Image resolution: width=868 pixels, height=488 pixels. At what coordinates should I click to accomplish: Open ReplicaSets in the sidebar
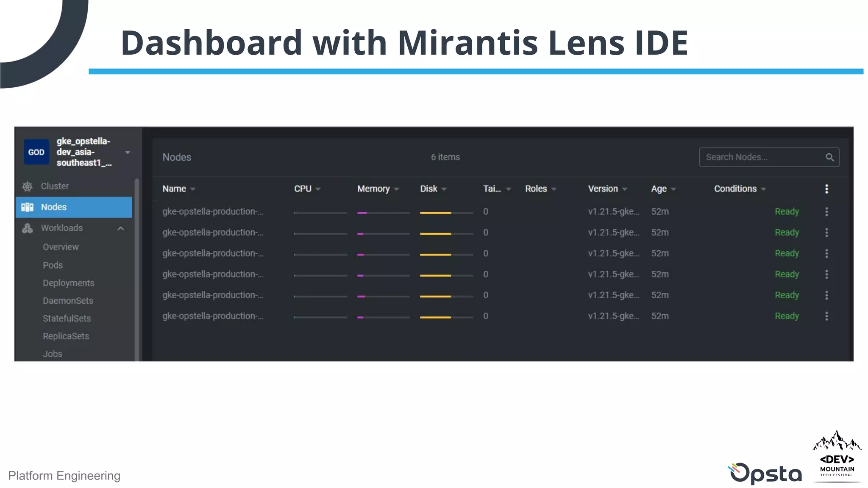click(x=66, y=336)
